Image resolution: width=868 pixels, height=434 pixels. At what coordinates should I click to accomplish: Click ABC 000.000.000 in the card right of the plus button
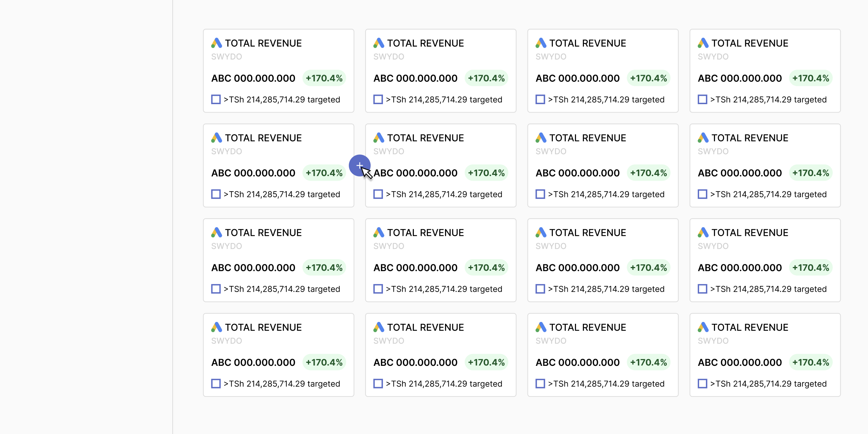tap(415, 173)
